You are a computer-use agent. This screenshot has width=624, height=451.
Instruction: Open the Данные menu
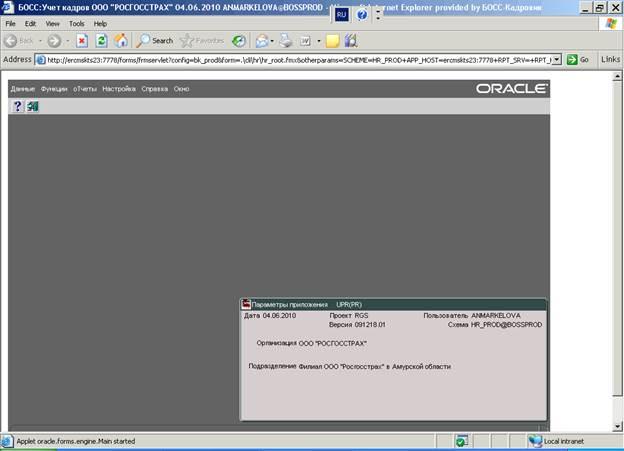pos(22,89)
